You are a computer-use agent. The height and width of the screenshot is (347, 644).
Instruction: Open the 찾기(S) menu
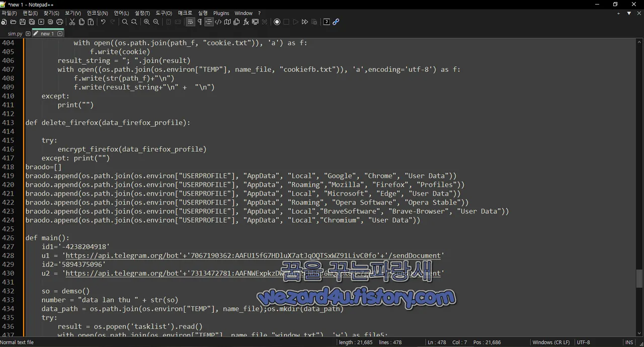tap(51, 13)
